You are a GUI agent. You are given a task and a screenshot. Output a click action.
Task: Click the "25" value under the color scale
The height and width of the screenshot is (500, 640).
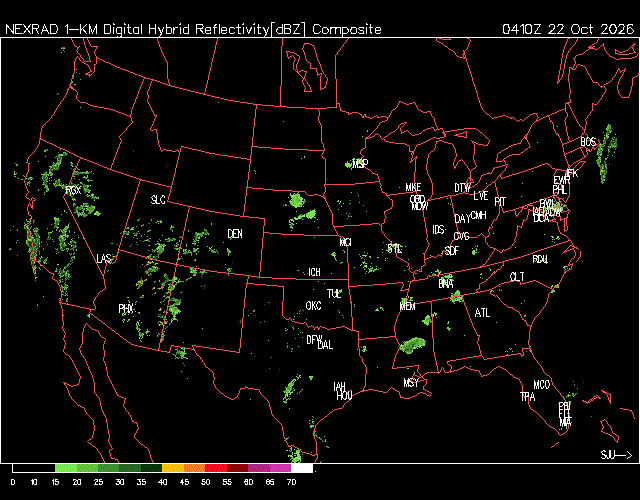coord(98,482)
